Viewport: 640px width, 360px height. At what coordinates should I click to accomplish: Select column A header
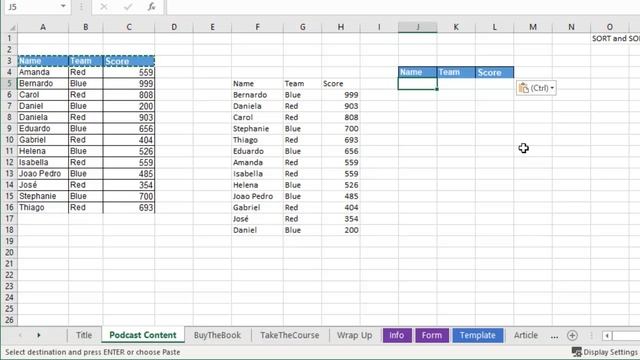[43, 27]
